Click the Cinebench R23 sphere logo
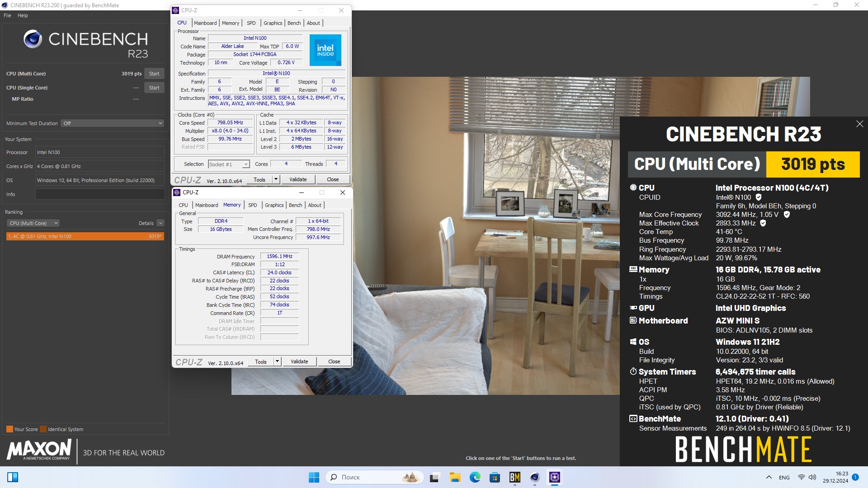Viewport: 868px width, 488px height. coord(33,39)
